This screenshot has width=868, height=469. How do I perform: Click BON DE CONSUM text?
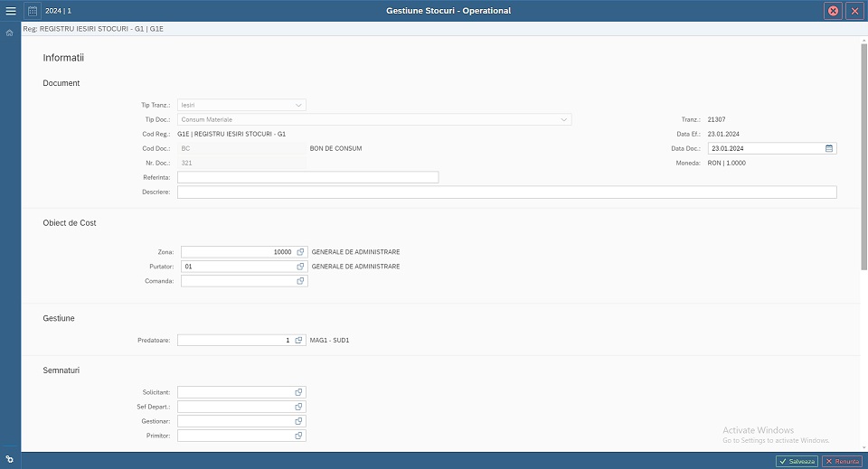335,148
